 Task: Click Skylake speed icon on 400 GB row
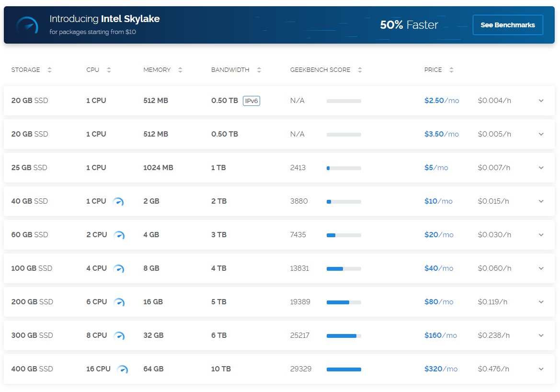[x=123, y=369]
